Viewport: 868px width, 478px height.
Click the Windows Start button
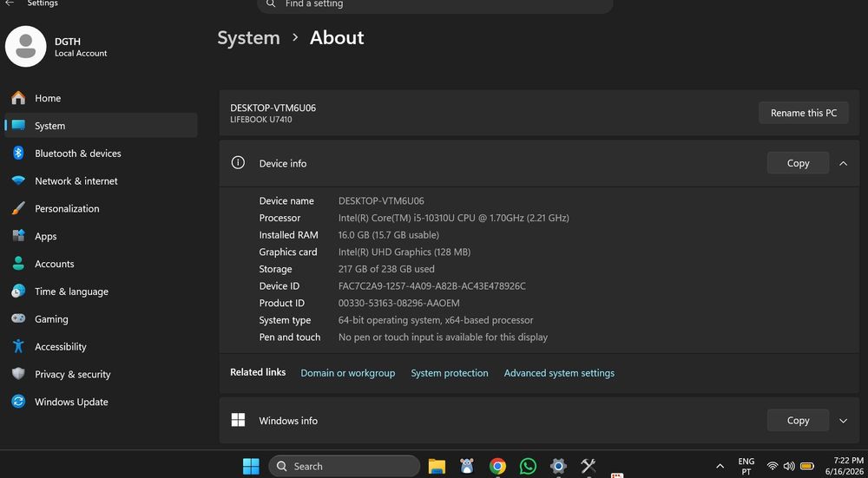click(x=251, y=467)
